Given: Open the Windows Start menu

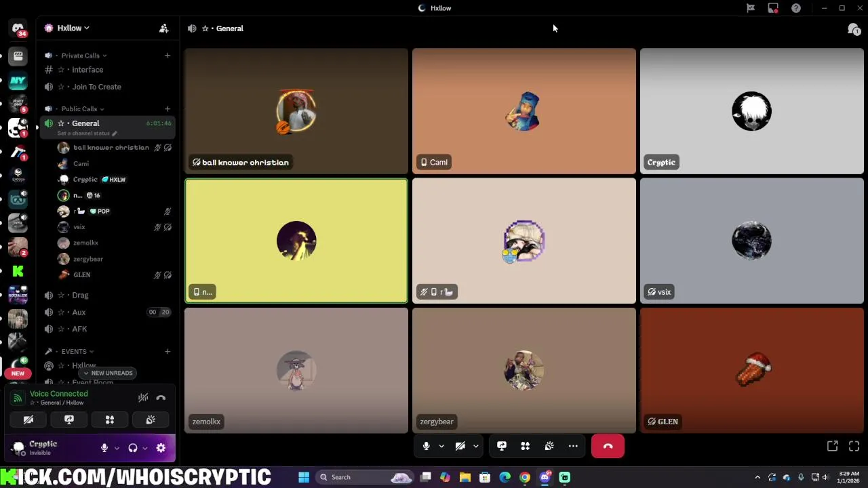Looking at the screenshot, I should [x=304, y=477].
